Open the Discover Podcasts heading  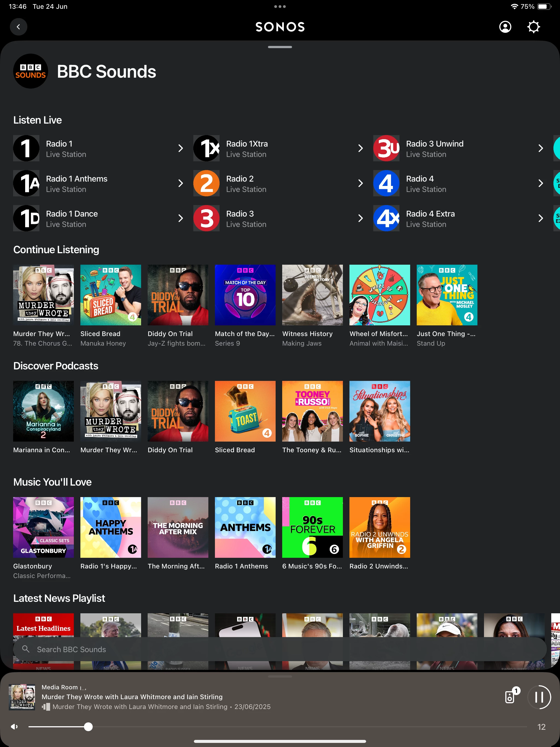56,366
